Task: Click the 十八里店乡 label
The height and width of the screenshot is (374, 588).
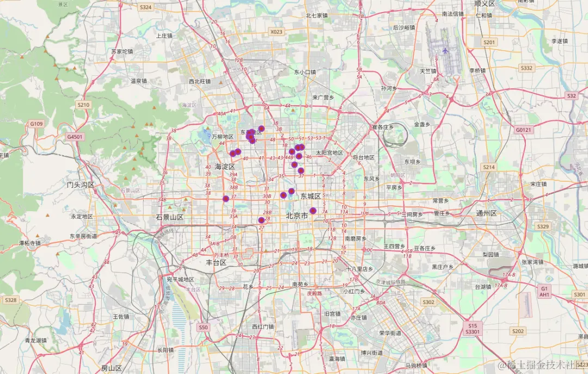Action: (359, 269)
